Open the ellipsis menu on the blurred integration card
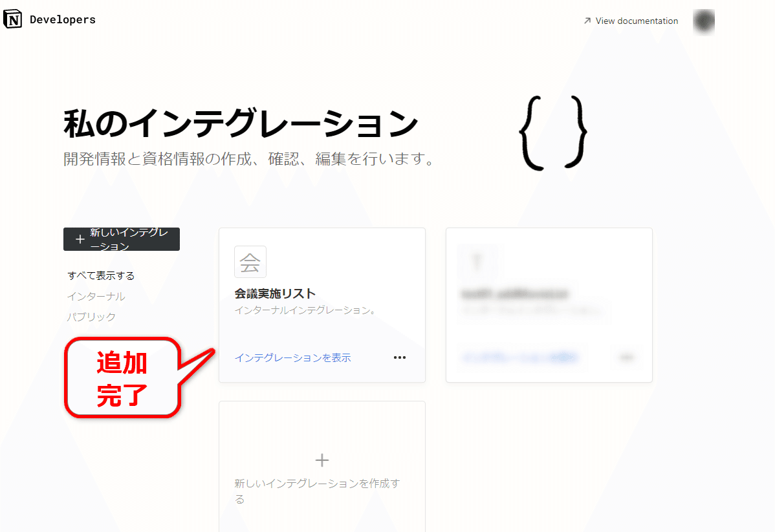The height and width of the screenshot is (532, 775). 626,357
